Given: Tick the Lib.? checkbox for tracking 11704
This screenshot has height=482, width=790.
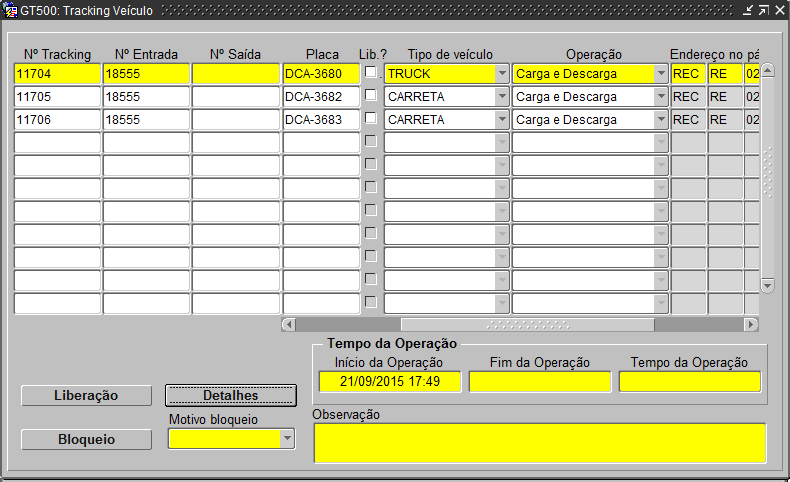Looking at the screenshot, I should pyautogui.click(x=371, y=72).
